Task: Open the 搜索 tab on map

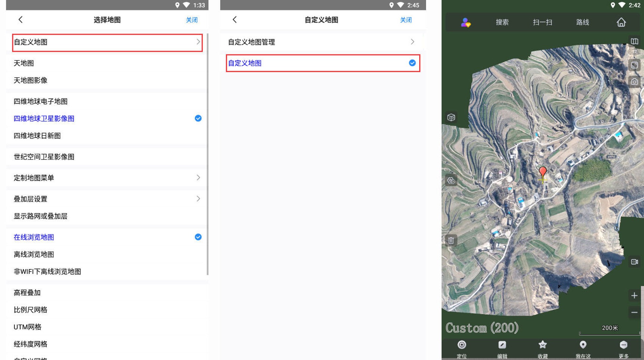Action: [502, 22]
